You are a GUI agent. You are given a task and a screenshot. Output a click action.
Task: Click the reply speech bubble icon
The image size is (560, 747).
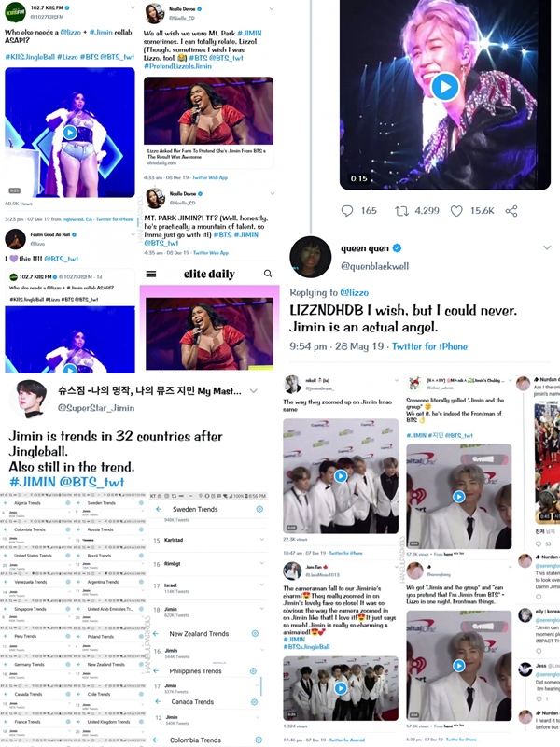tap(347, 211)
